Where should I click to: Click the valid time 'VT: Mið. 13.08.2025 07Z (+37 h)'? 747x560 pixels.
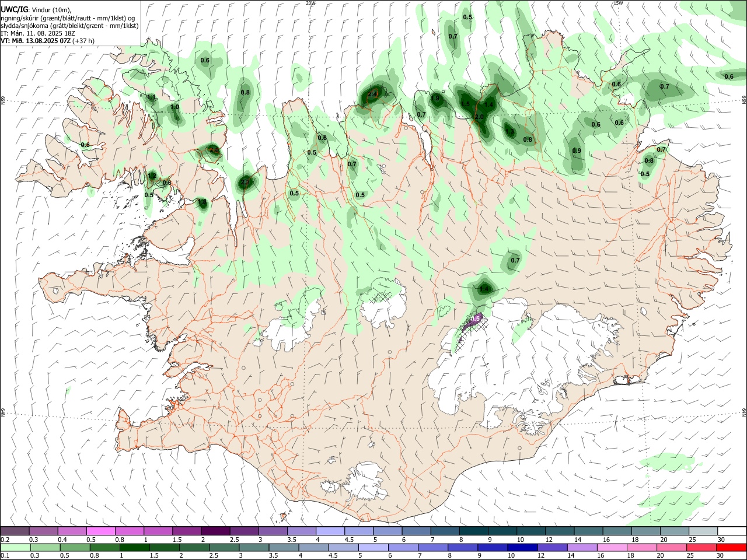point(47,41)
